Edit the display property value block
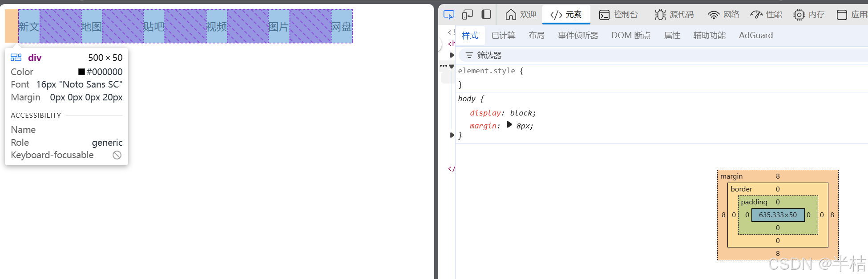Viewport: 868px width, 279px height. (x=521, y=113)
